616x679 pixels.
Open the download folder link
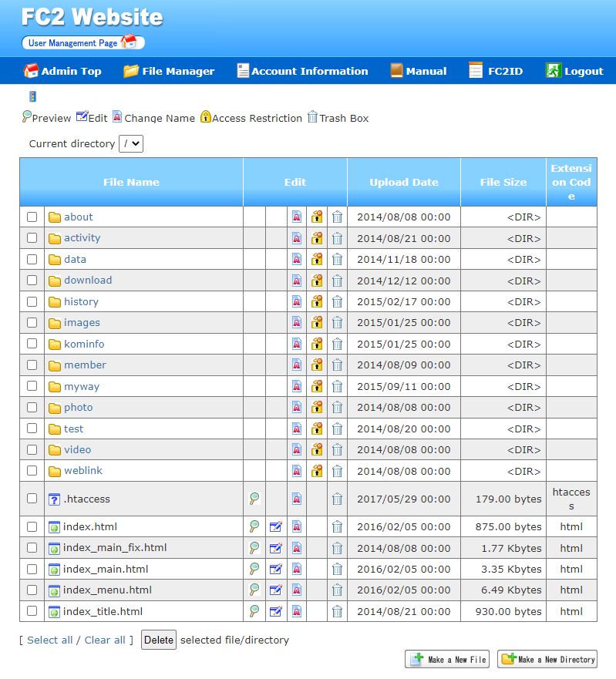click(x=88, y=281)
